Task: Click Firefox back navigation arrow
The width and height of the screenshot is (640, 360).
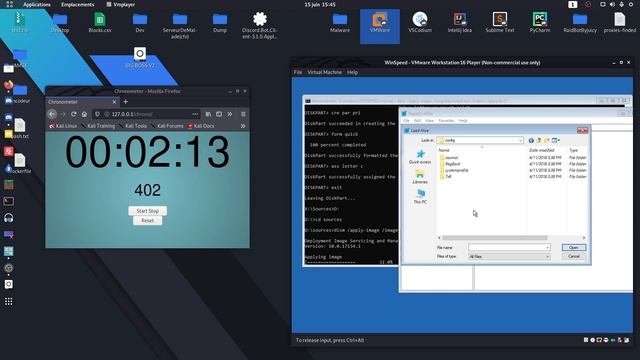Action: [52, 114]
